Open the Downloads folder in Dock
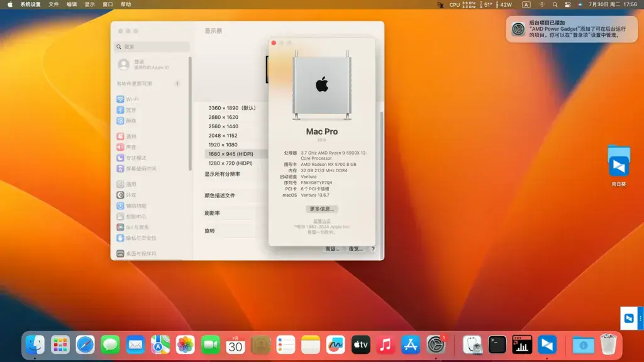 pyautogui.click(x=583, y=345)
